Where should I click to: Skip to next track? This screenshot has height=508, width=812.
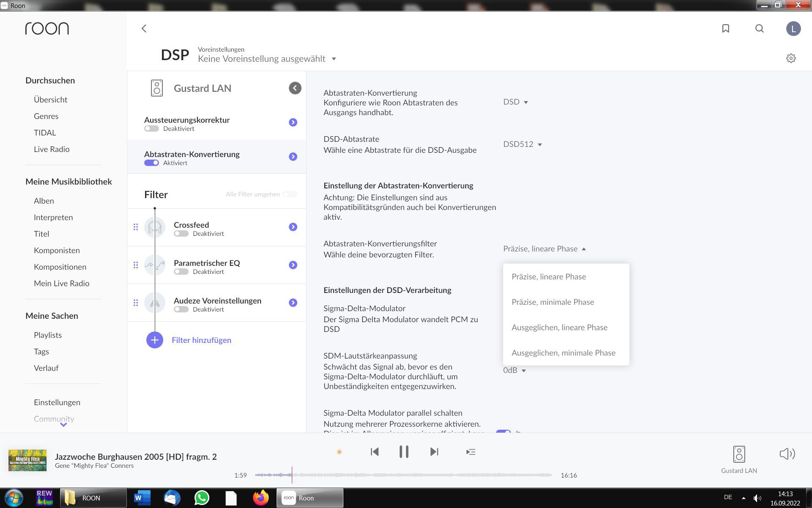(434, 452)
